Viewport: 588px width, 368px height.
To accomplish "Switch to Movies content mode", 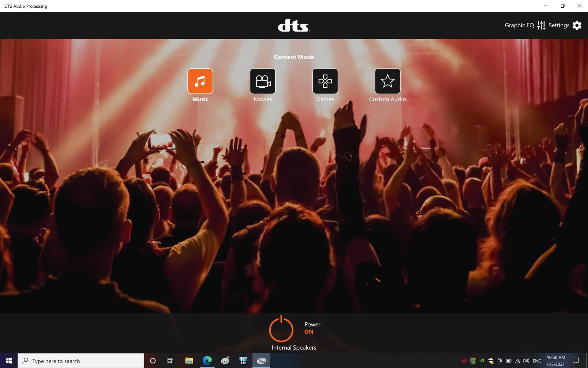I will click(x=262, y=81).
